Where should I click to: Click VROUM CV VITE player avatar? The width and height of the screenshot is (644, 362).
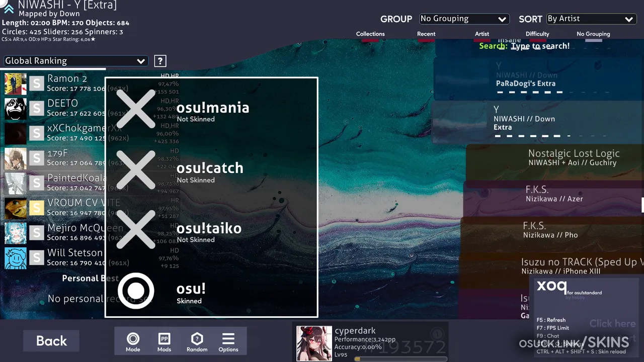click(16, 208)
